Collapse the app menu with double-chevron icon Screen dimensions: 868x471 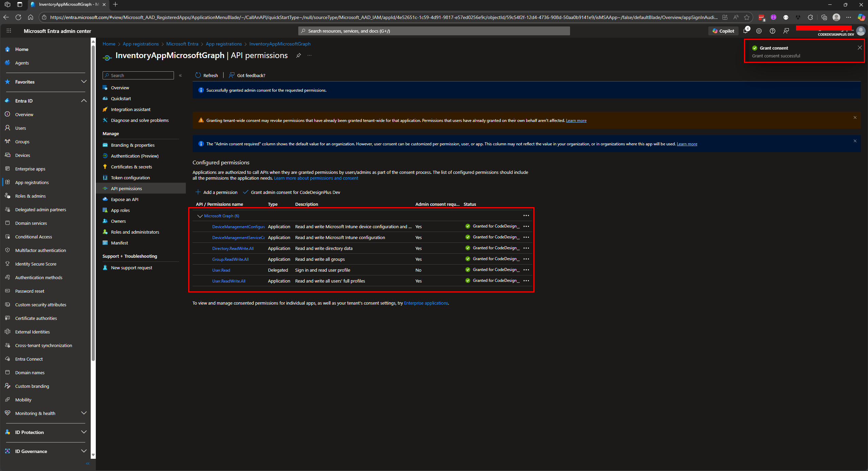[x=180, y=75]
